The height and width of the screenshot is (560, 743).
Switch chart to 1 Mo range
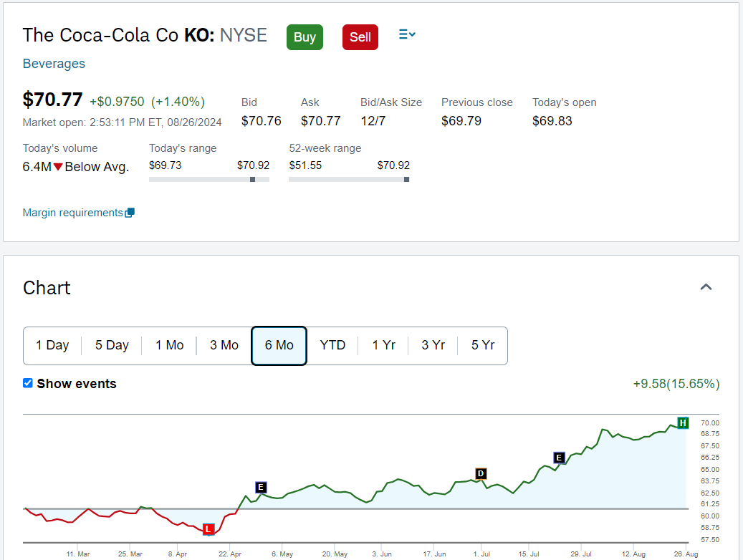coord(170,345)
